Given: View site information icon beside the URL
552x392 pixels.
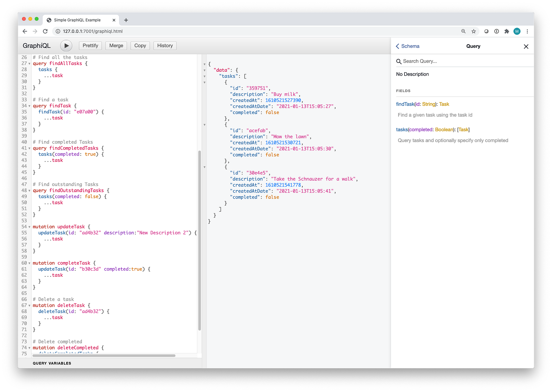Looking at the screenshot, I should 58,31.
